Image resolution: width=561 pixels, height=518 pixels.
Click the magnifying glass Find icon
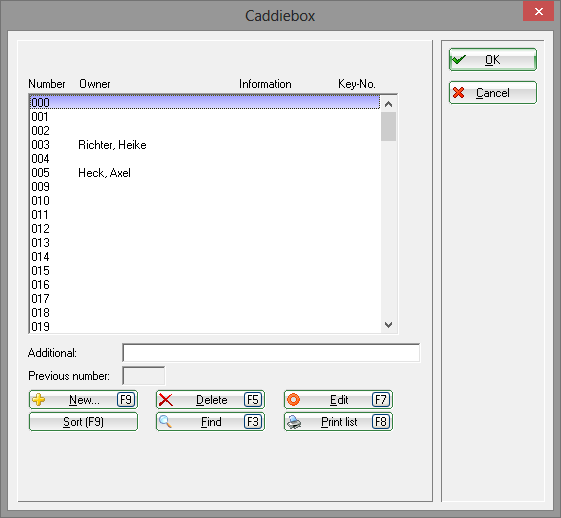click(165, 421)
